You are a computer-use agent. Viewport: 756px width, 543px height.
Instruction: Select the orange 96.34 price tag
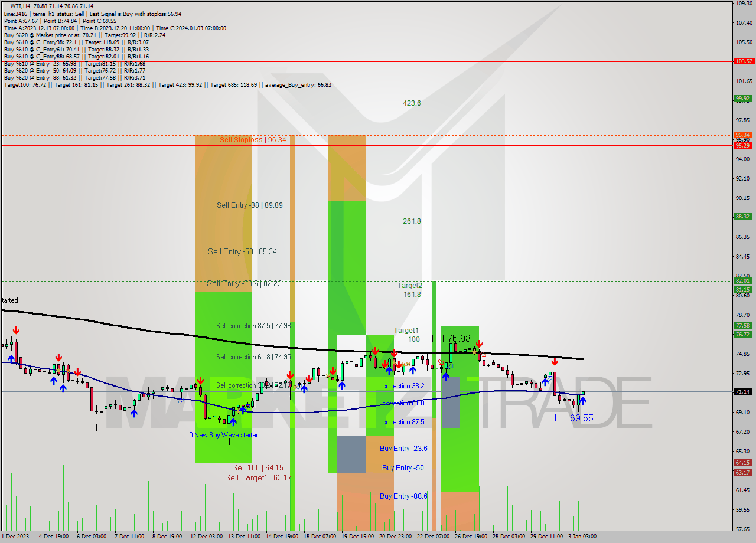742,135
